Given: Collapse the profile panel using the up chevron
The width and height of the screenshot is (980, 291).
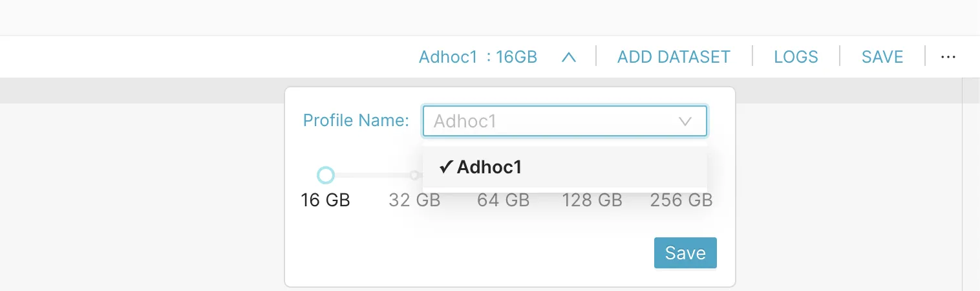Looking at the screenshot, I should click(569, 57).
